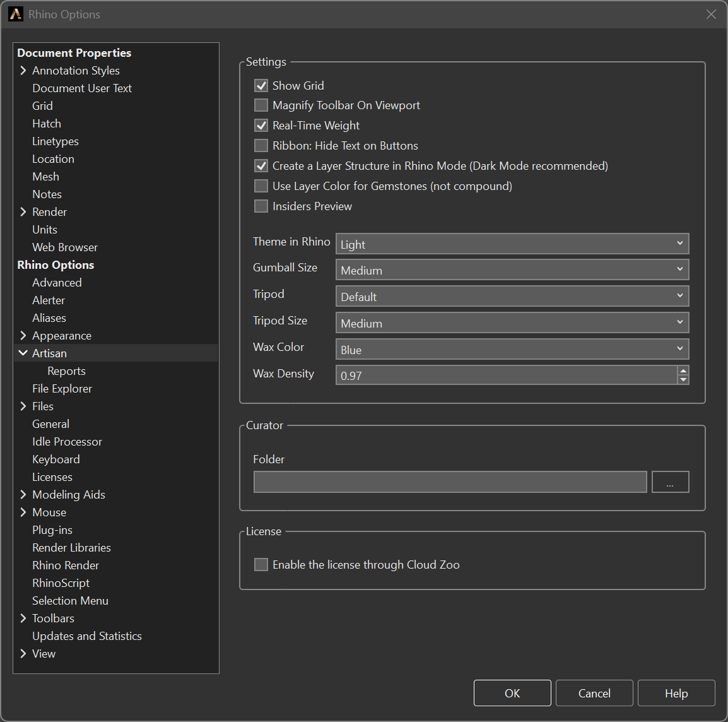The image size is (728, 722).
Task: Select the Units page
Action: [45, 230]
